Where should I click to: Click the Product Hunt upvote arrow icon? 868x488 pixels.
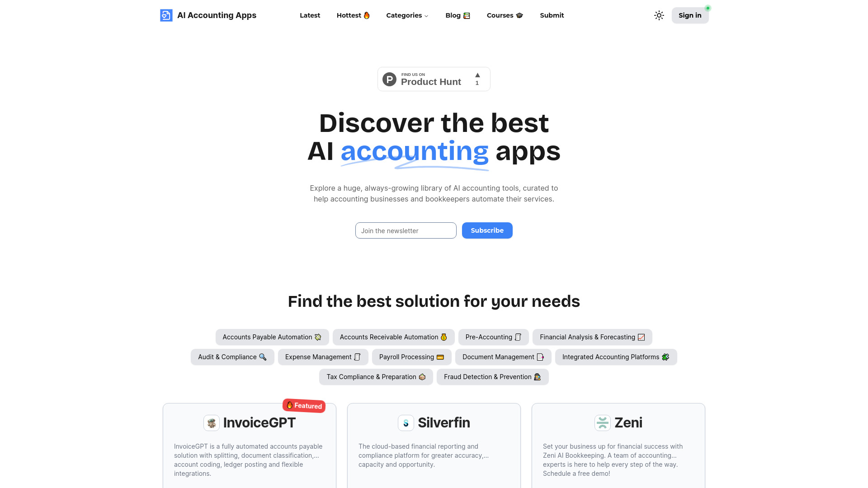pos(477,75)
